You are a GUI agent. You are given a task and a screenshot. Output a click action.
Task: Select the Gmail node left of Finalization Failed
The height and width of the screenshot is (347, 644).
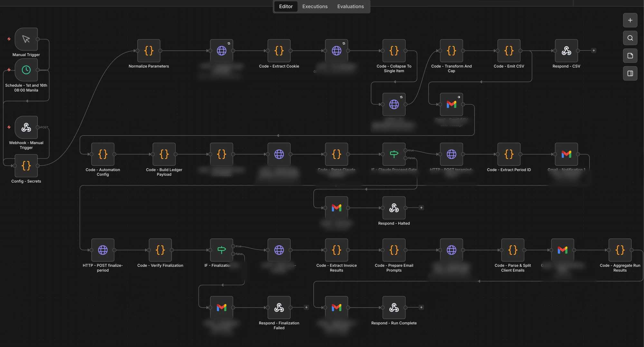(222, 308)
